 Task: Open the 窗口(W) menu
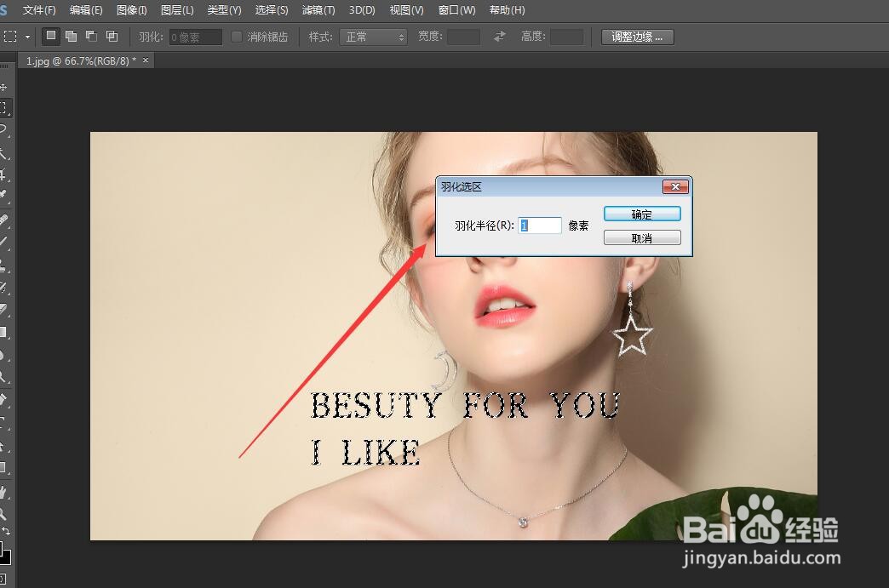point(457,10)
